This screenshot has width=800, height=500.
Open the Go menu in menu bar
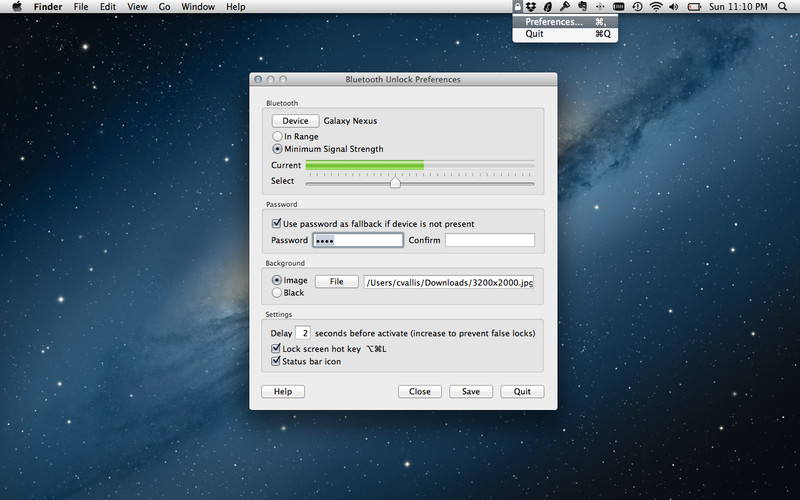click(x=164, y=7)
